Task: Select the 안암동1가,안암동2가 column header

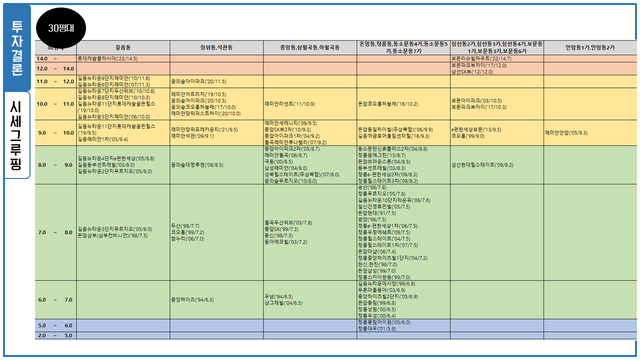Action: pyautogui.click(x=590, y=47)
